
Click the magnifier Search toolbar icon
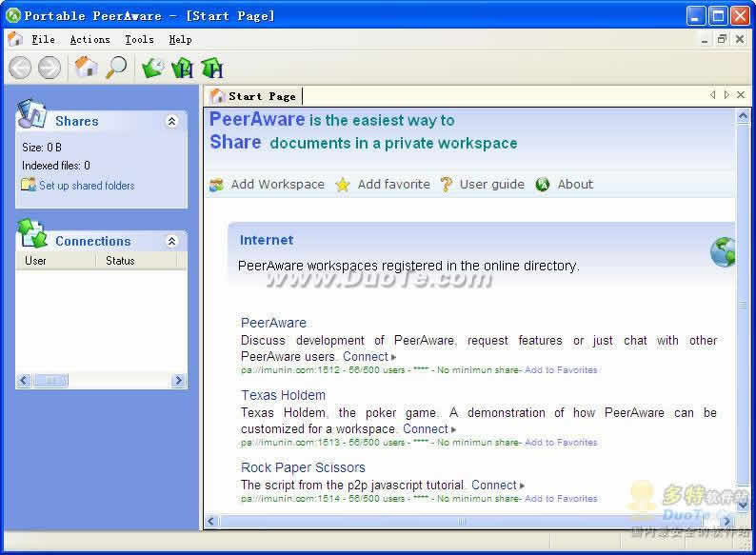(116, 67)
